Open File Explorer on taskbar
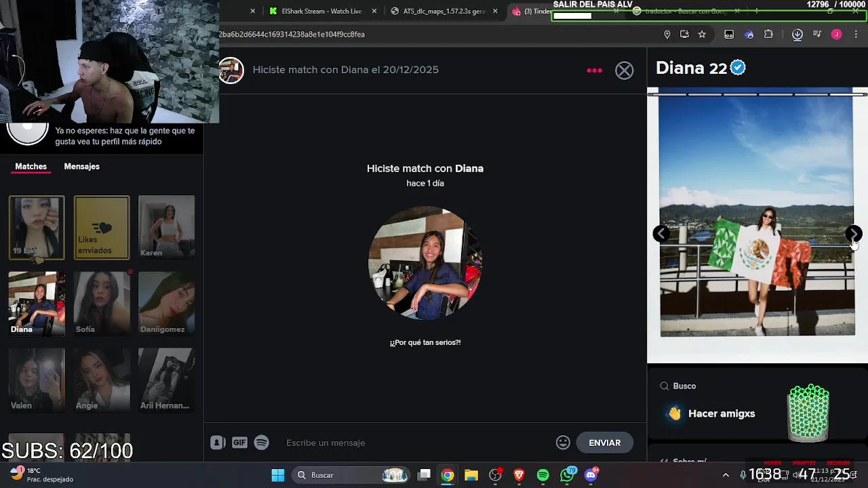Screen dimensions: 868x488 click(471, 475)
